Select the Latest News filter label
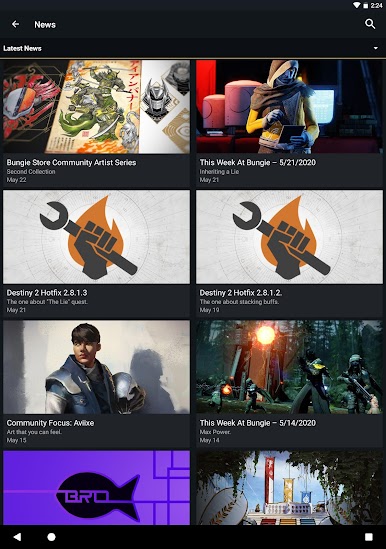 (x=22, y=48)
